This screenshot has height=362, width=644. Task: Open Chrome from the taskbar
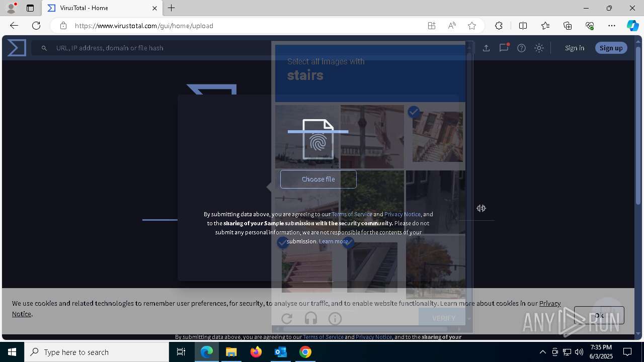pos(305,352)
